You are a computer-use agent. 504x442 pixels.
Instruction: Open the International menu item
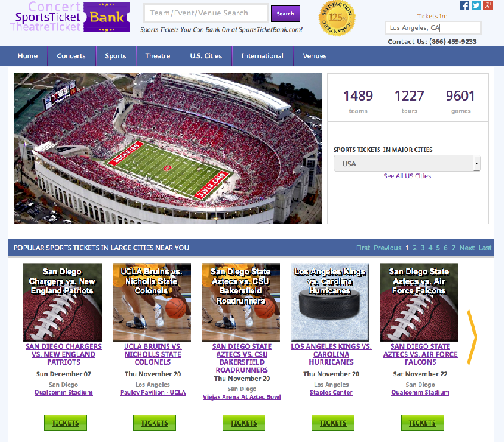click(262, 56)
